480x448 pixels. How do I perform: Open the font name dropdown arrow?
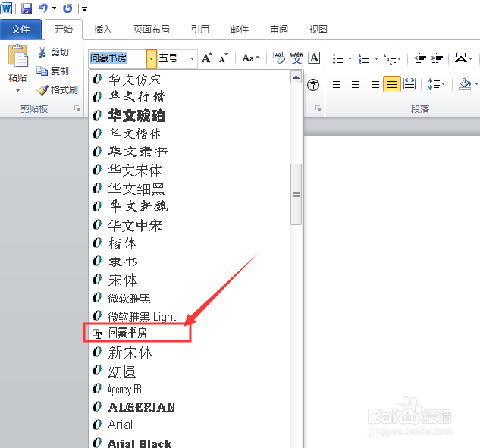151,58
